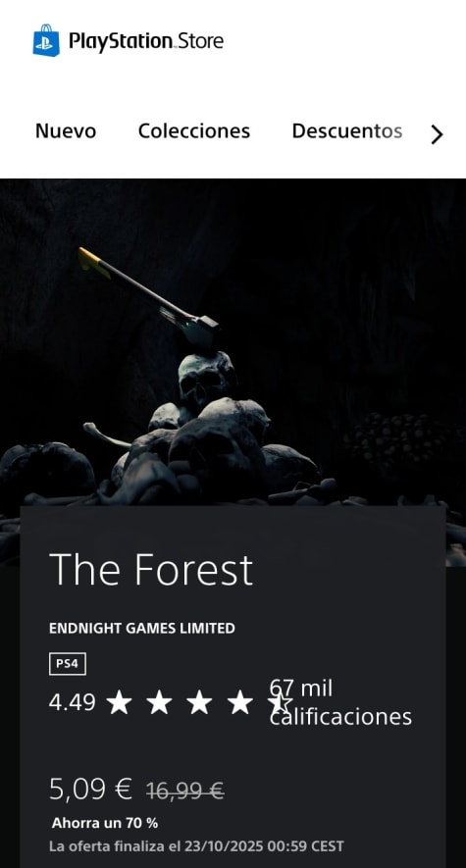466x868 pixels.
Task: Click the fifth half-filled rating star
Action: pos(280,702)
